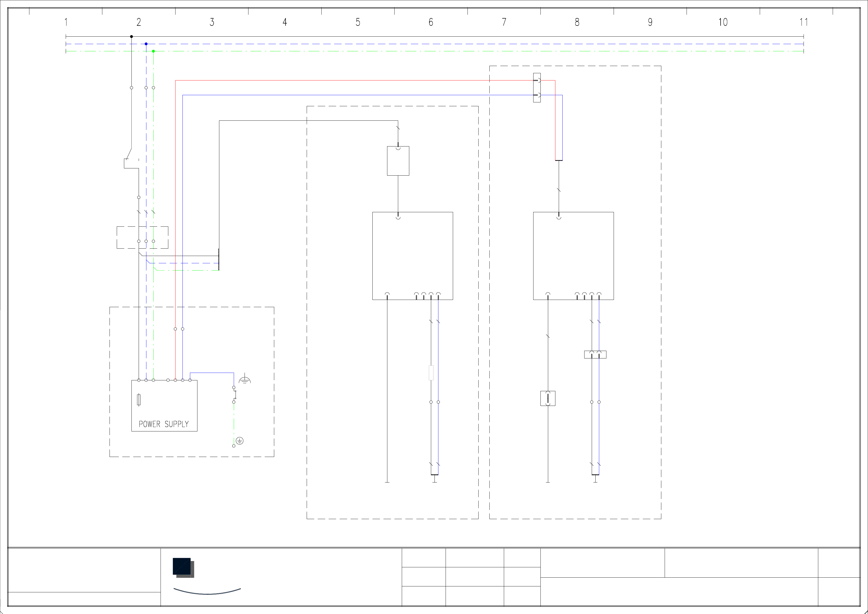The image size is (868, 614).
Task: Click the shielded ground symbol beside blue wire
Action: [245, 379]
